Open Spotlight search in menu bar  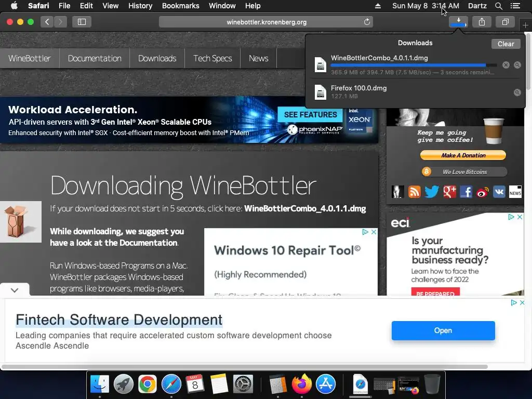tap(499, 6)
